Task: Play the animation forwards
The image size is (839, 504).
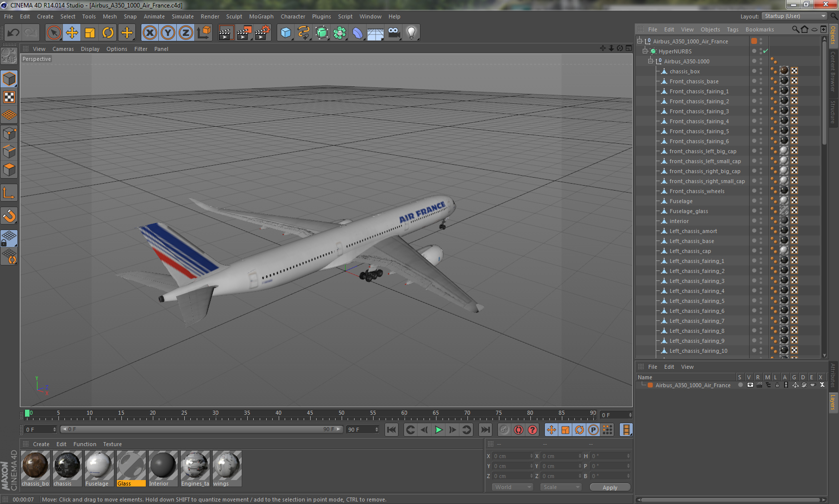Action: click(x=438, y=430)
